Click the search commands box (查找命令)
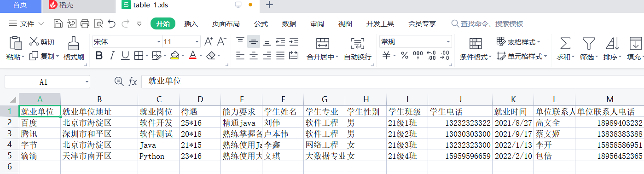 487,24
